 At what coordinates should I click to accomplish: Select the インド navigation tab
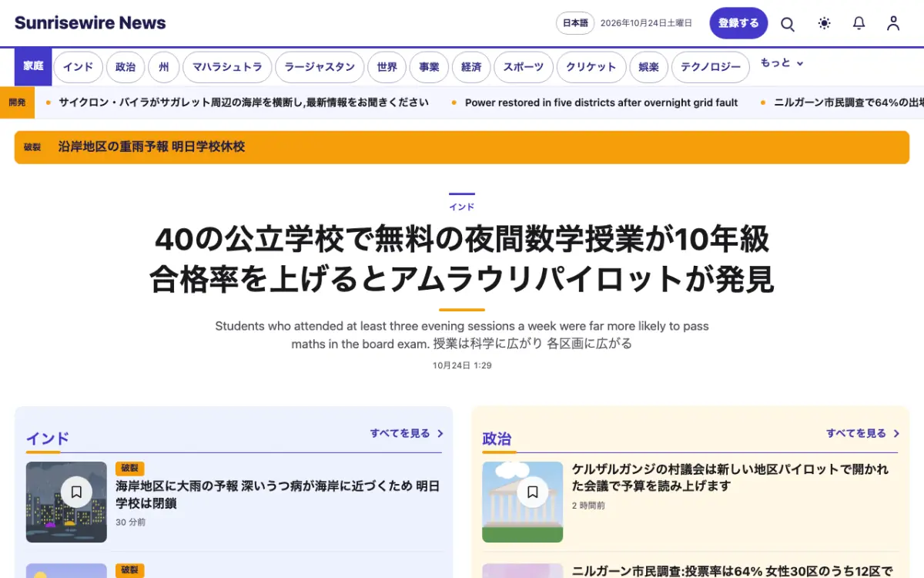[78, 67]
